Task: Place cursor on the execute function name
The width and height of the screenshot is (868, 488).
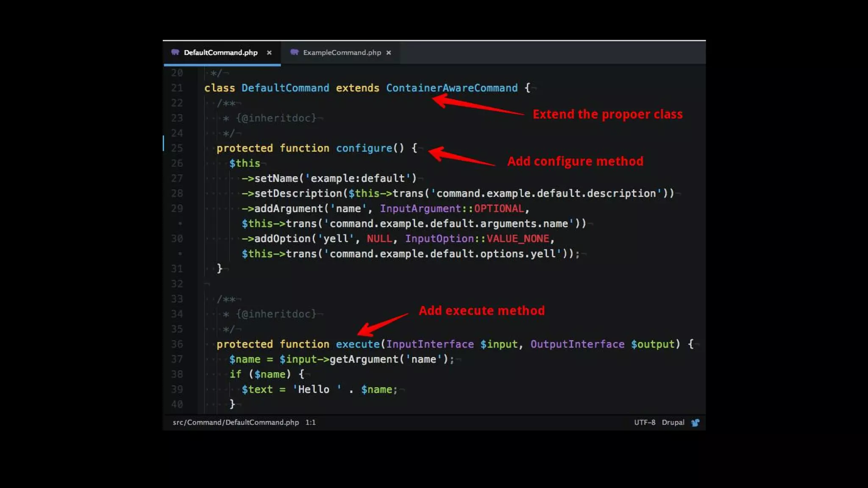Action: pyautogui.click(x=357, y=344)
